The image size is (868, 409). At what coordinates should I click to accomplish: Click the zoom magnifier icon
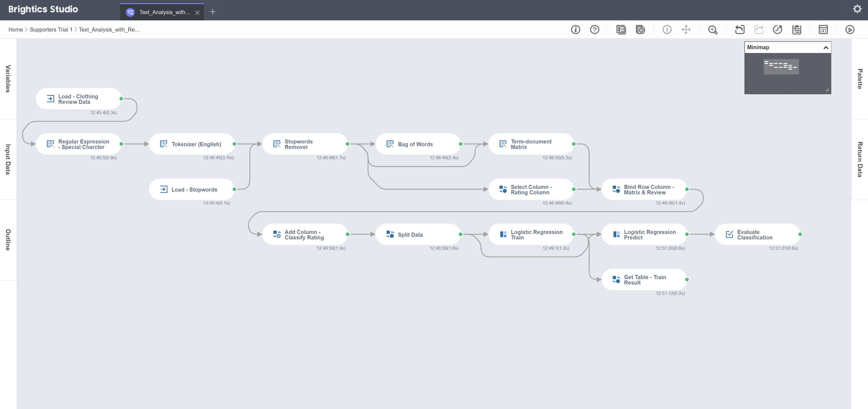click(712, 30)
